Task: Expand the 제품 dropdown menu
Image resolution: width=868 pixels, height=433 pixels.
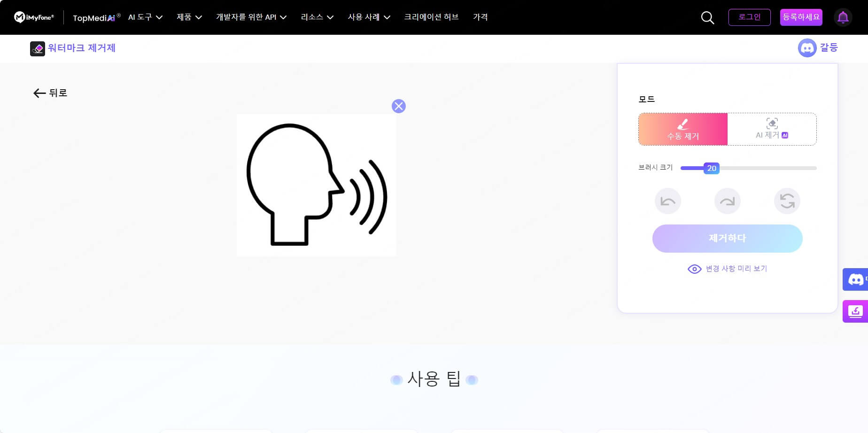Action: (189, 17)
